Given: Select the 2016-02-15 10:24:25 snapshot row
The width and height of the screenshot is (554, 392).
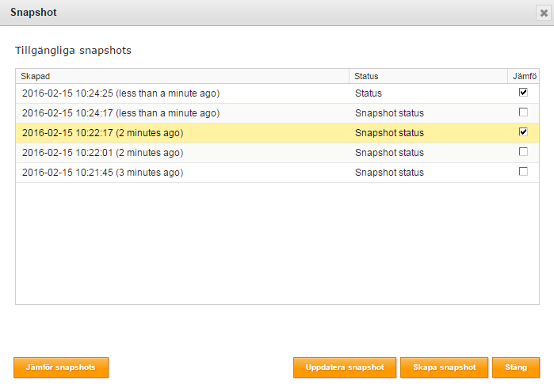Looking at the screenshot, I should 277,93.
